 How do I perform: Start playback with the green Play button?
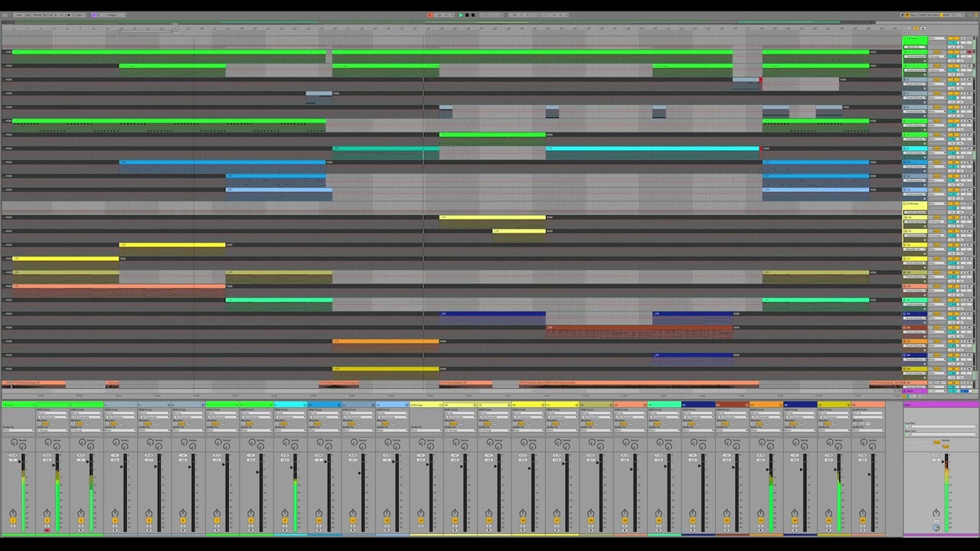[x=461, y=15]
